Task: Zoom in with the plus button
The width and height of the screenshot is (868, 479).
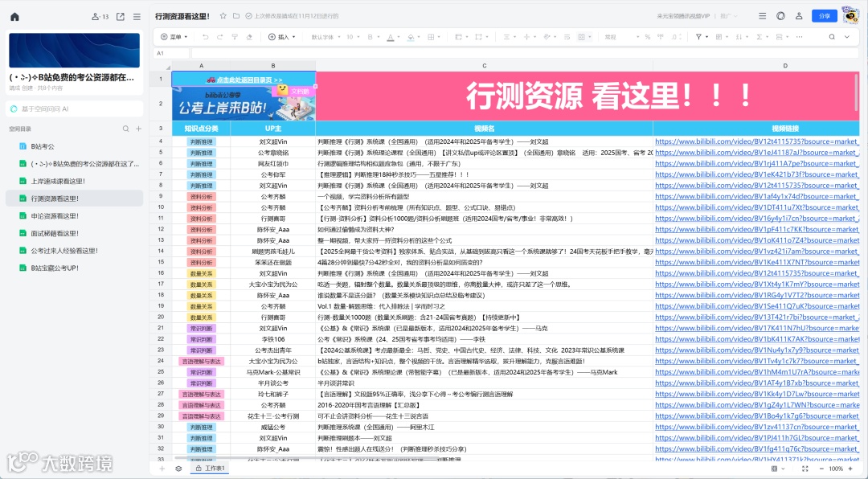Action: [851, 469]
